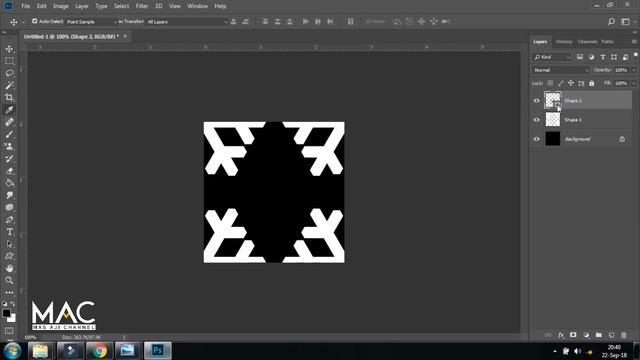Click the search magnifier in options bar

611,22
